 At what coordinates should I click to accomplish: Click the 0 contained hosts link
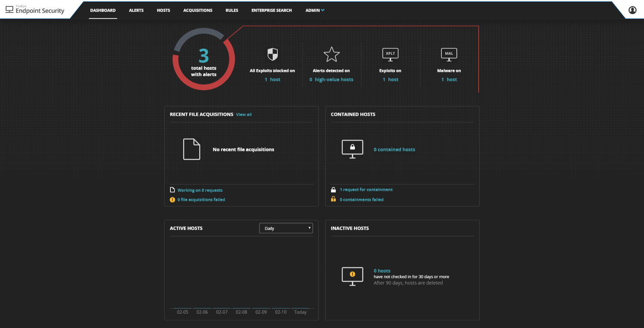point(394,149)
